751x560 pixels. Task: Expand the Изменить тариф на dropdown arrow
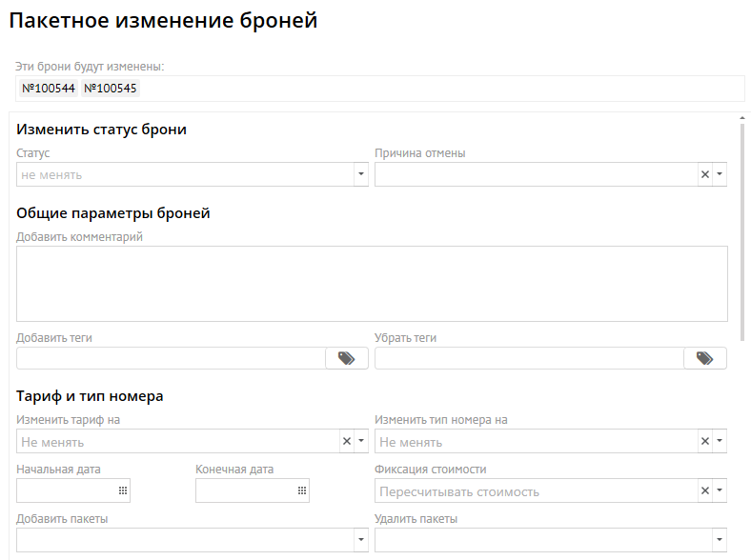pos(361,441)
